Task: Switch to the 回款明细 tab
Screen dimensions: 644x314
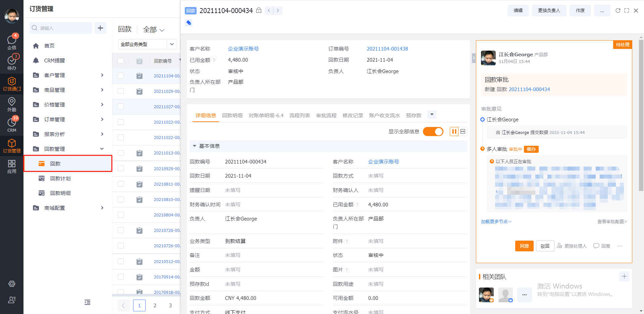Action: point(232,115)
